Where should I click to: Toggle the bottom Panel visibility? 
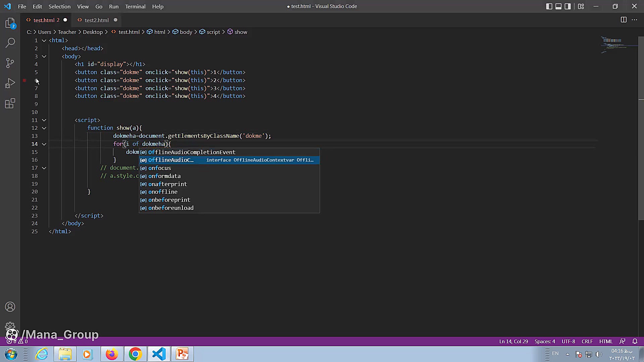[558, 6]
